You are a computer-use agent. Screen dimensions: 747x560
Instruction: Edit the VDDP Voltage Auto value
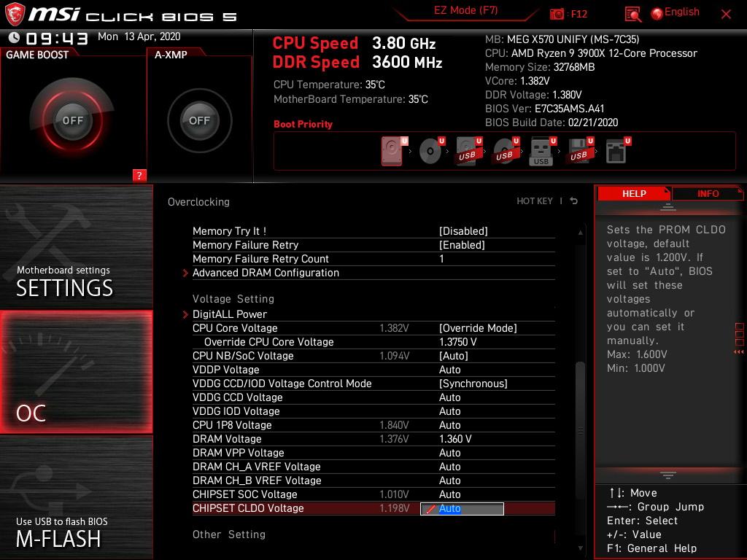point(449,370)
